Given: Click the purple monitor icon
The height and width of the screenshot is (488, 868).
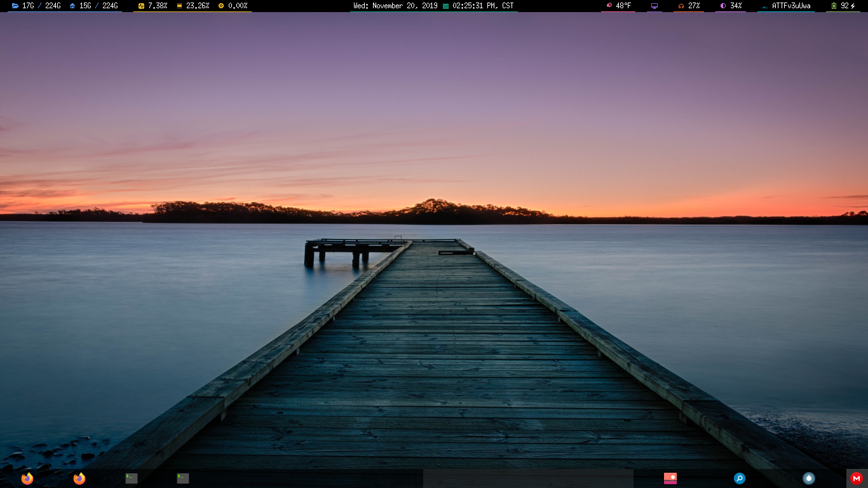Looking at the screenshot, I should pyautogui.click(x=654, y=6).
